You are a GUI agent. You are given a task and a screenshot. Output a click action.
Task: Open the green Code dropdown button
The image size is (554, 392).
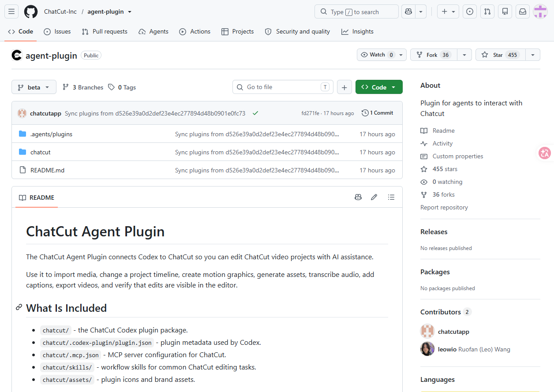pos(379,87)
